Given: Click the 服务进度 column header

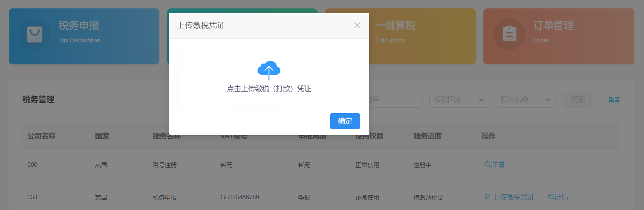Looking at the screenshot, I should point(427,136).
